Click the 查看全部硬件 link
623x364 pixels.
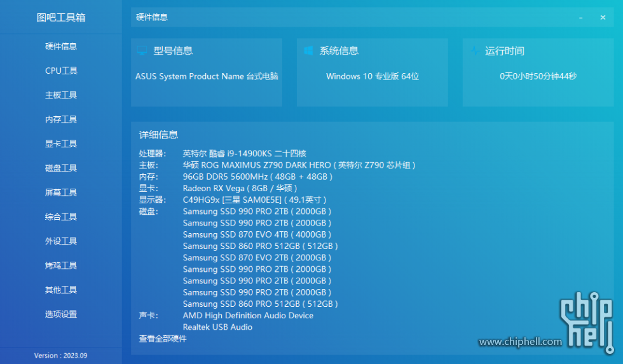[163, 339]
